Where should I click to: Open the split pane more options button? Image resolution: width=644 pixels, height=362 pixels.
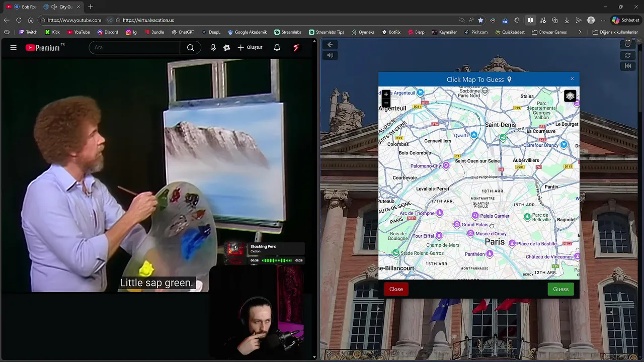coord(628,40)
